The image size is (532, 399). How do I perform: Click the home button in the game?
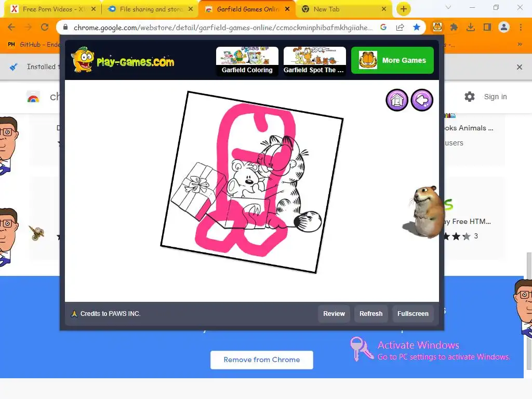point(396,100)
